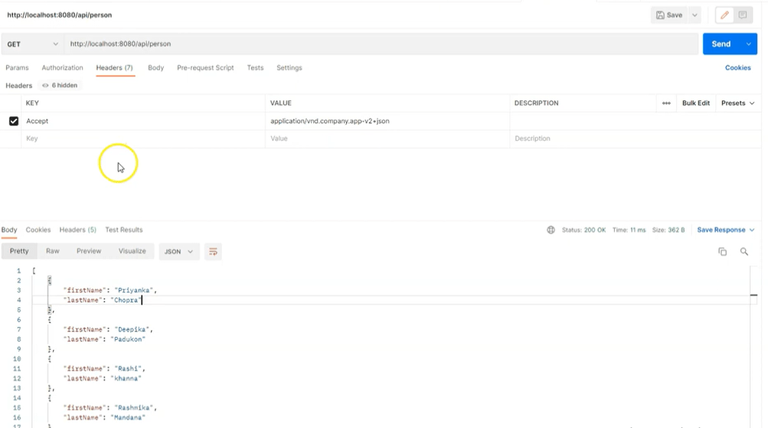768x428 pixels.
Task: Select the Preview view
Action: point(89,251)
